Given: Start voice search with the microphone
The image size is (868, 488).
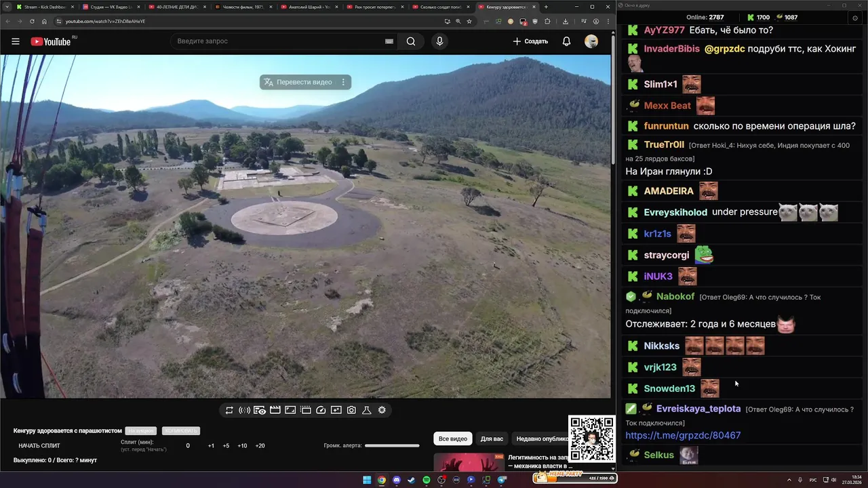Looking at the screenshot, I should tap(439, 41).
